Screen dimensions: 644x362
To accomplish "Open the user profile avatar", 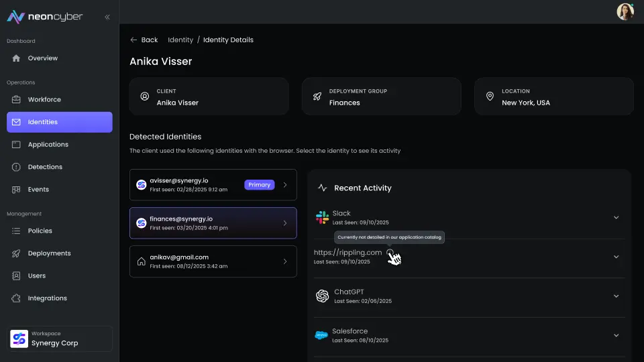I will click(x=625, y=11).
